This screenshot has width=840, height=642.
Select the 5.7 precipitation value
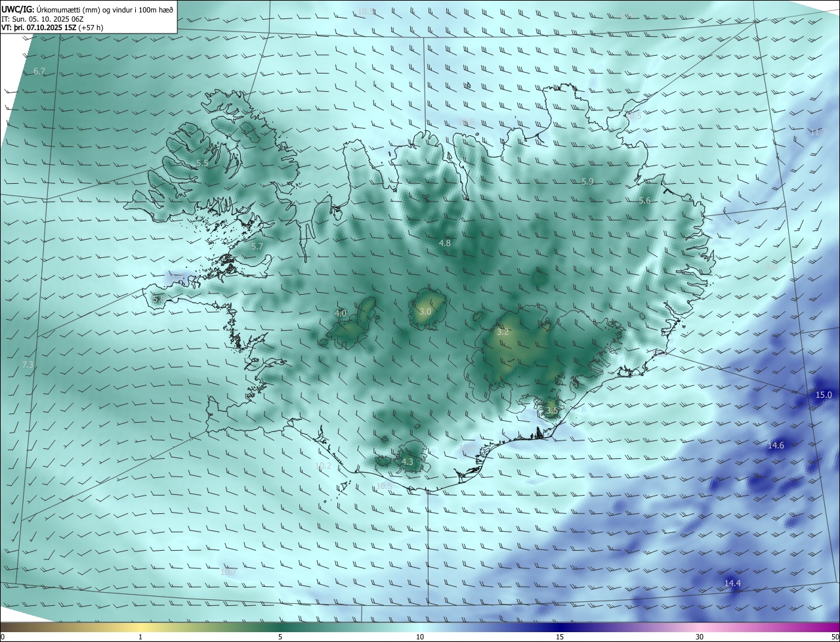[x=257, y=247]
